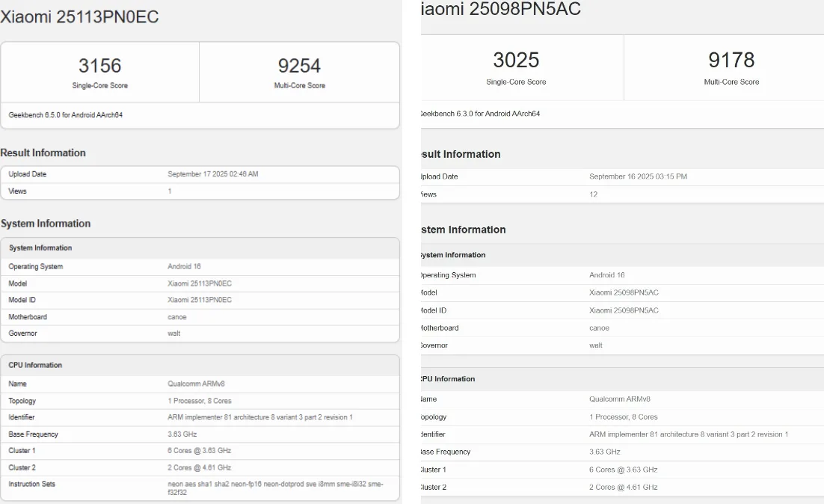Select the 3156 Single-Core Score value
The width and height of the screenshot is (824, 504).
tap(100, 66)
